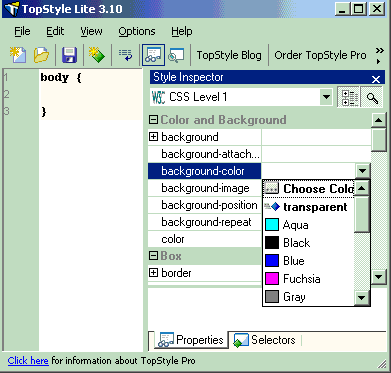Expand the background property group
391x373 pixels.
[x=153, y=137]
